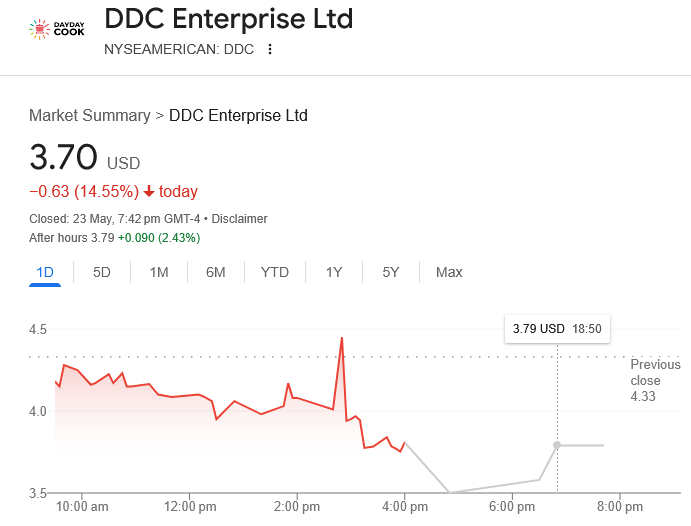The image size is (691, 526).
Task: Select the 1D time range tab
Action: point(45,272)
